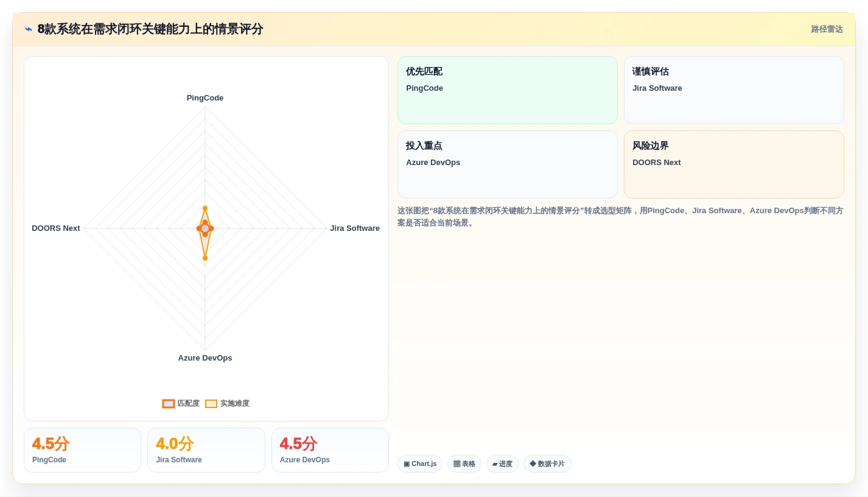Click the 表格 tag chip
The width and height of the screenshot is (868, 497).
[x=464, y=464]
